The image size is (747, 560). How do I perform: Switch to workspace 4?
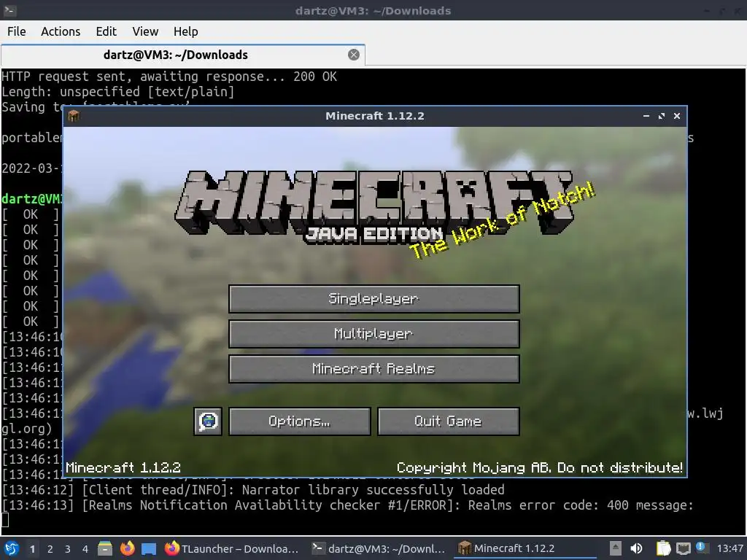pyautogui.click(x=85, y=549)
